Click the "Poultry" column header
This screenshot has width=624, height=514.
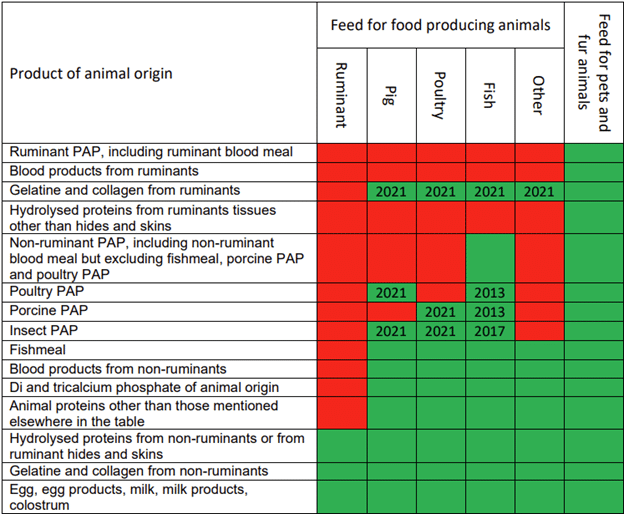click(x=440, y=96)
